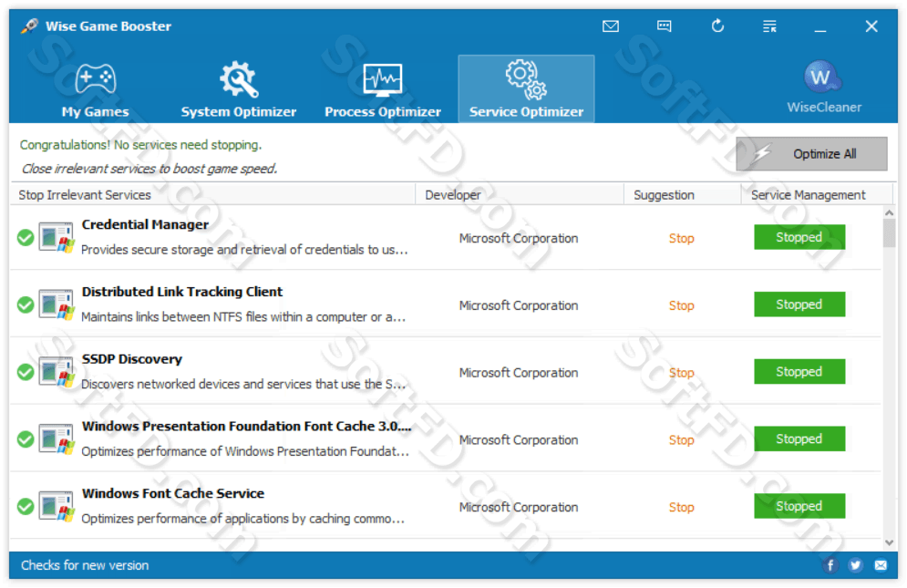Click 'Congratulations! No services need stopping.' message
This screenshot has width=907, height=588.
(140, 145)
